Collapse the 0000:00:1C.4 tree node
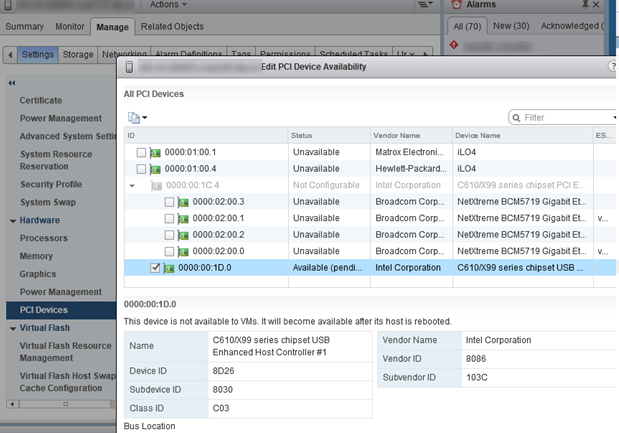619x433 pixels. point(132,186)
